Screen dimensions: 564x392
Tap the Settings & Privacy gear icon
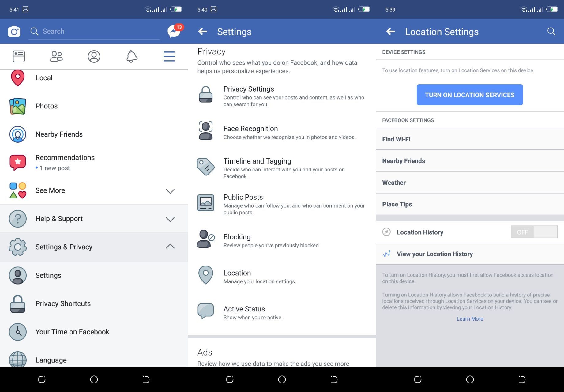point(18,247)
